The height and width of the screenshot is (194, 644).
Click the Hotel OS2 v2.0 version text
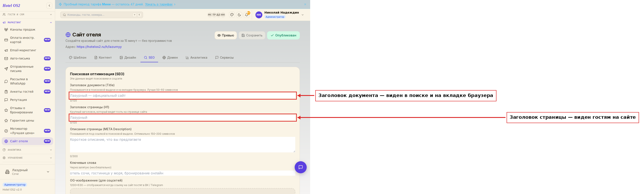coord(12,190)
